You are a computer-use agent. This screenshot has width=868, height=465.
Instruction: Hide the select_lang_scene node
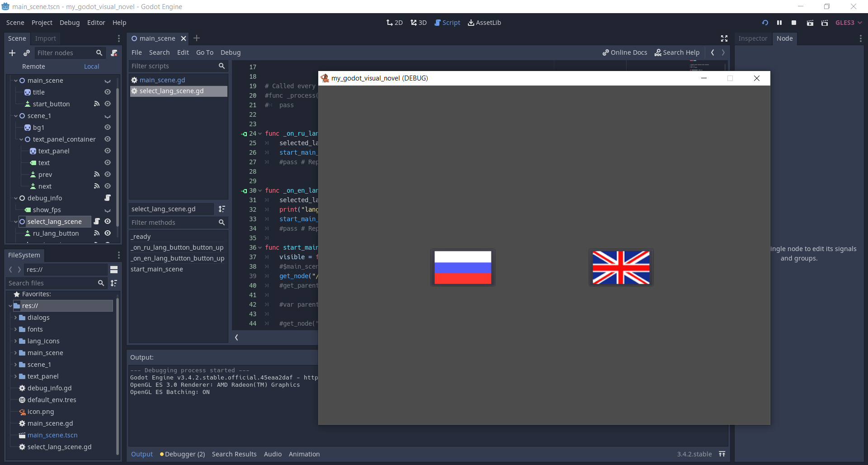point(108,222)
